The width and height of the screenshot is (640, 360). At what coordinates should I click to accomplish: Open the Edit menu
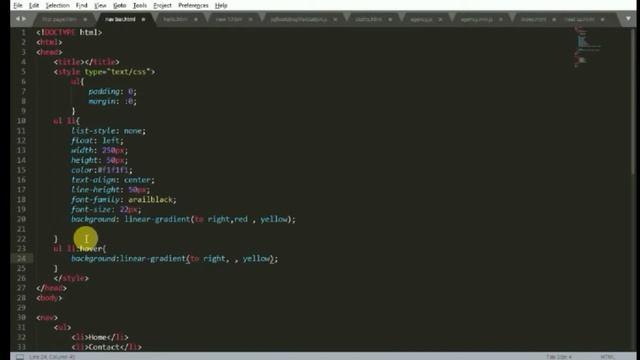click(34, 5)
